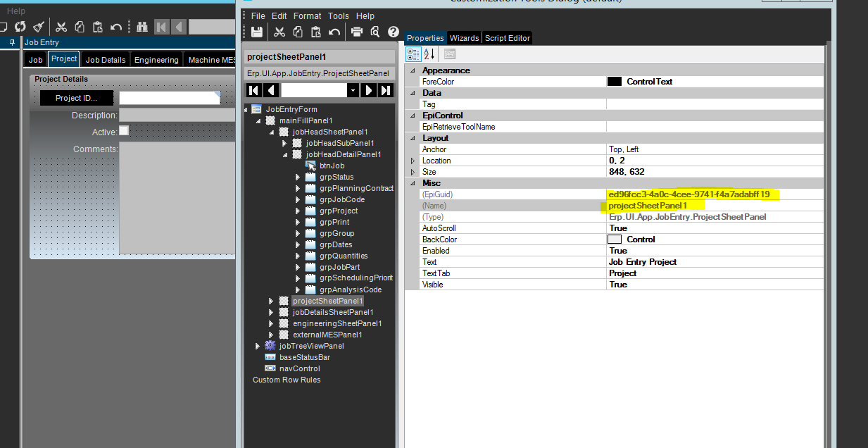The height and width of the screenshot is (448, 868).
Task: Sort properties alphabetically with A-Z icon
Action: click(430, 54)
